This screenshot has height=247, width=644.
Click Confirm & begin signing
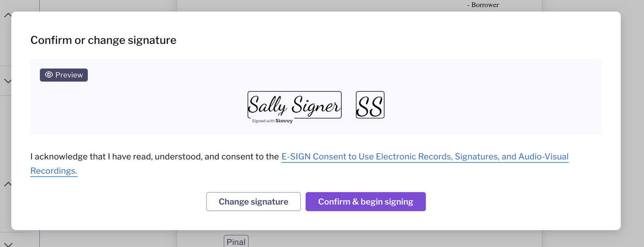tap(366, 202)
